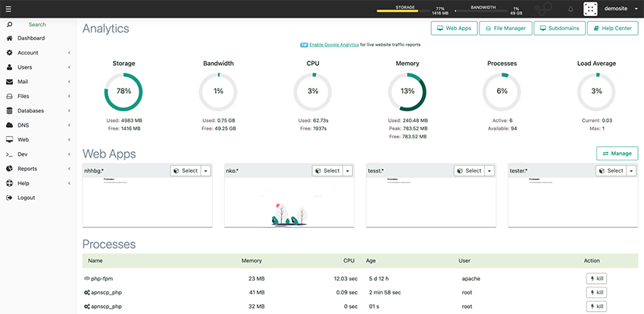Open the demosite user dropdown
This screenshot has height=314, width=644.
(x=621, y=8)
